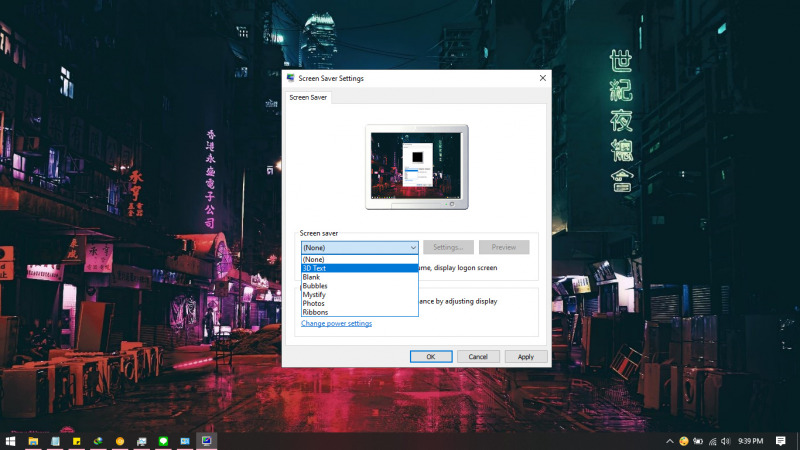Select the Screen Saver tab

(x=308, y=97)
